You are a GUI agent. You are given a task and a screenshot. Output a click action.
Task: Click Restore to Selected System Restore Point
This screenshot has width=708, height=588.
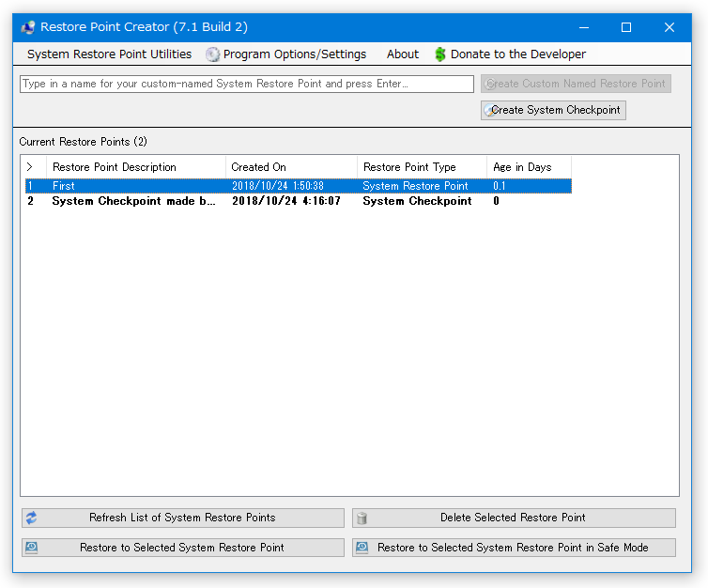(183, 548)
